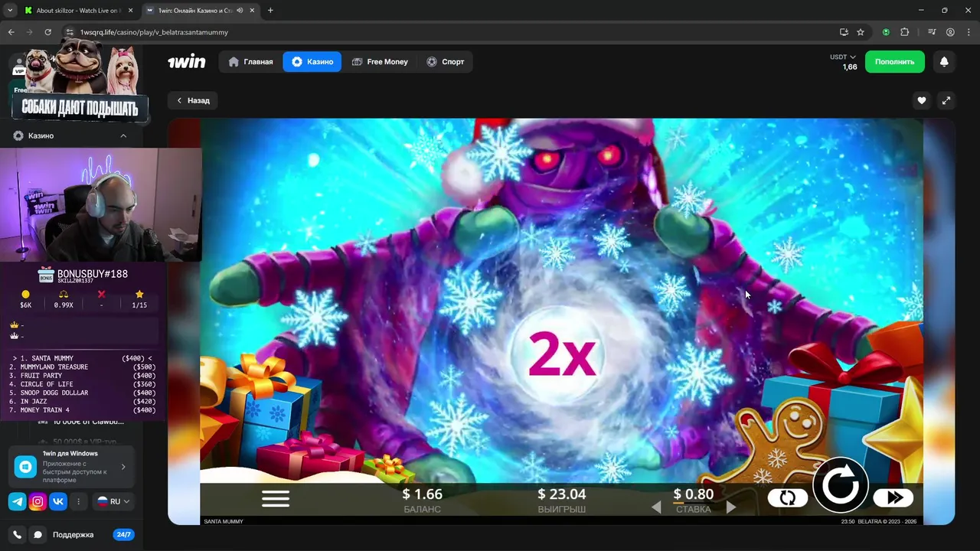Add the game to favorites (heart)
This screenshot has width=980, height=551.
point(922,100)
